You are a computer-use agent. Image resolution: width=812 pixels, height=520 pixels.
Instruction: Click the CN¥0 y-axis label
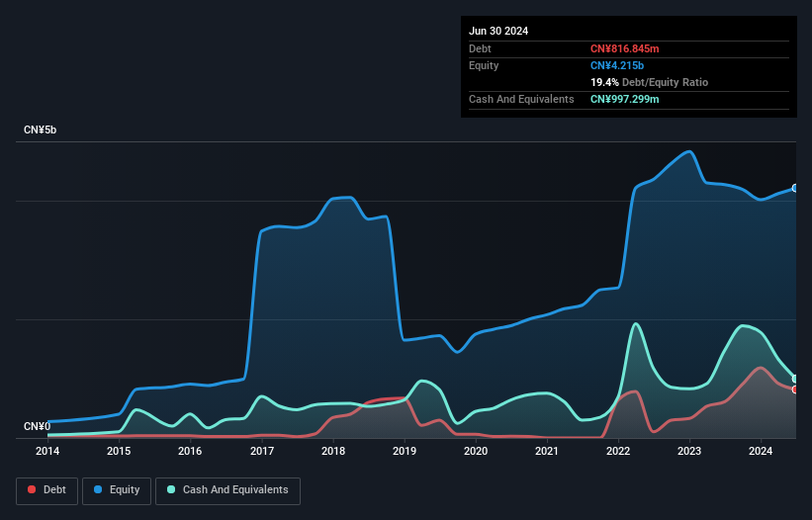pyautogui.click(x=38, y=426)
